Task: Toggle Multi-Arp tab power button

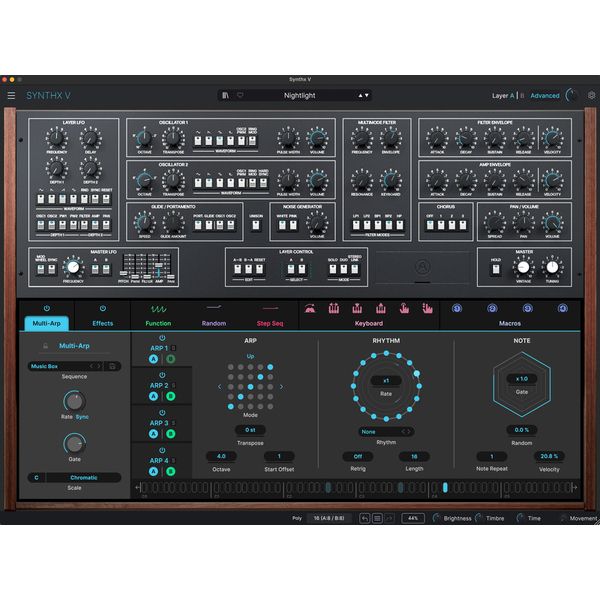Action: [47, 308]
